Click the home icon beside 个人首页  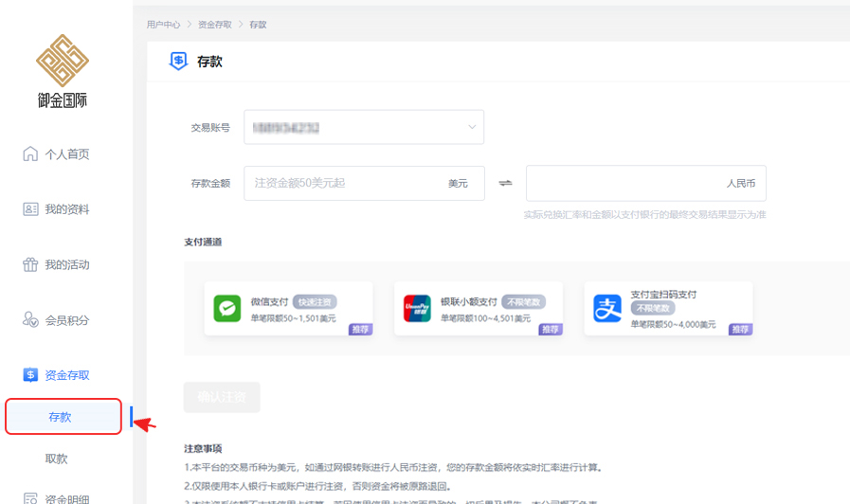pyautogui.click(x=30, y=154)
